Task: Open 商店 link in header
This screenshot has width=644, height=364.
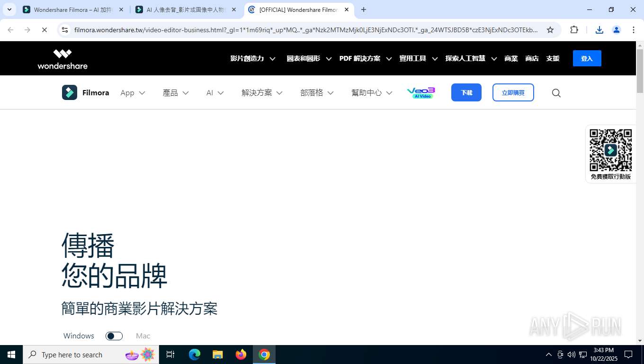Action: (x=532, y=59)
